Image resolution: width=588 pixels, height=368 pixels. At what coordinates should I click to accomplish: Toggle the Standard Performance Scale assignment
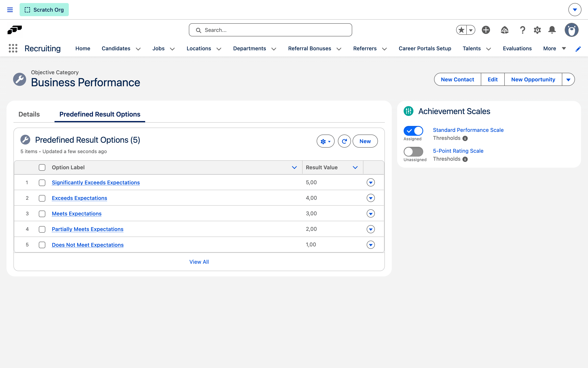tap(413, 131)
